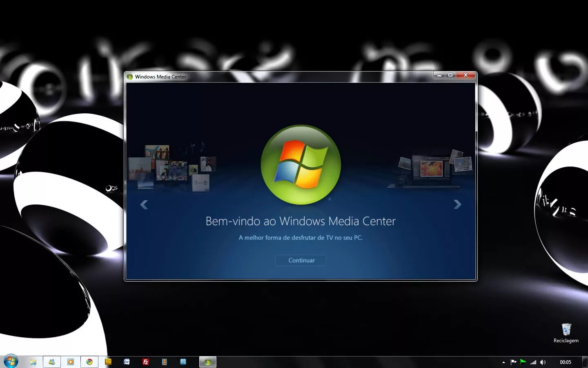Go to previous welcome slide arrow
The height and width of the screenshot is (368, 588).
click(x=144, y=204)
